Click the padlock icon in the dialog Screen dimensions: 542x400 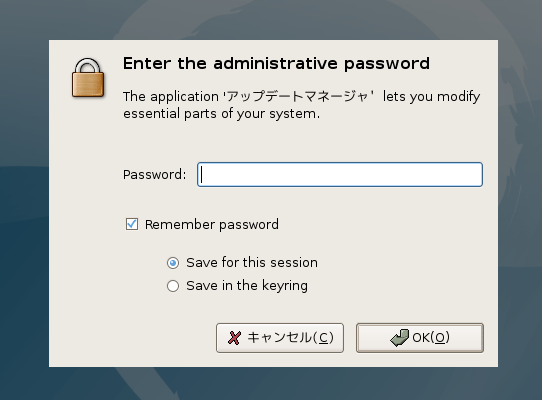[x=88, y=78]
